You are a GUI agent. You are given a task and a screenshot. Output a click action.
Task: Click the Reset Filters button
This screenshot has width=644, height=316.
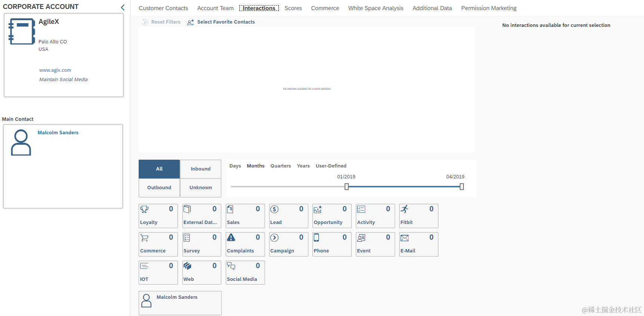click(161, 22)
